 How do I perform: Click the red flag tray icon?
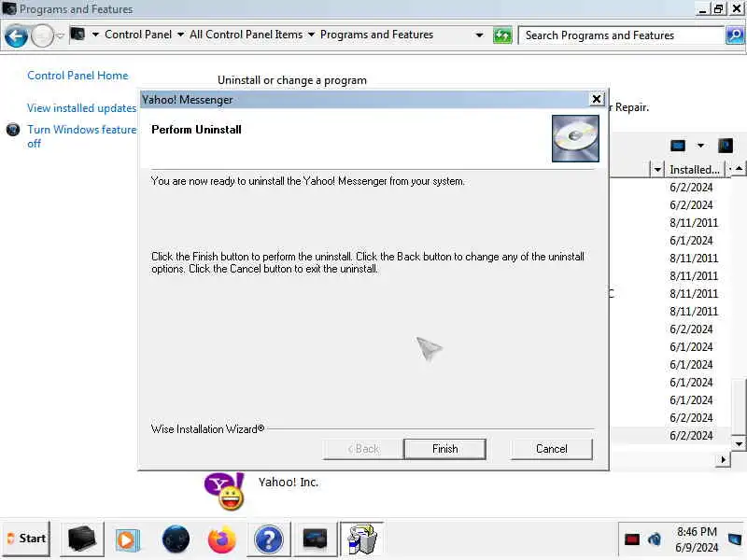pyautogui.click(x=632, y=539)
